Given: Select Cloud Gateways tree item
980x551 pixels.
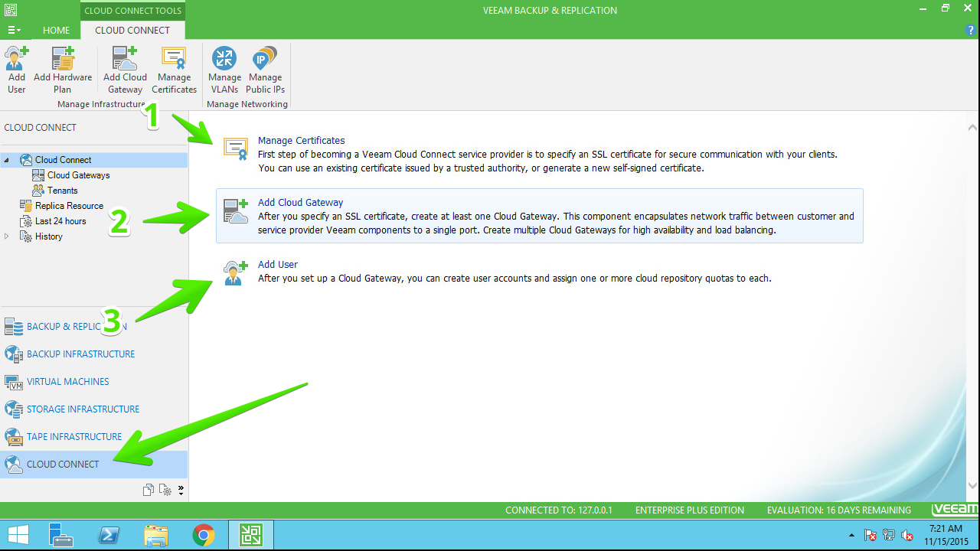Looking at the screenshot, I should point(78,175).
